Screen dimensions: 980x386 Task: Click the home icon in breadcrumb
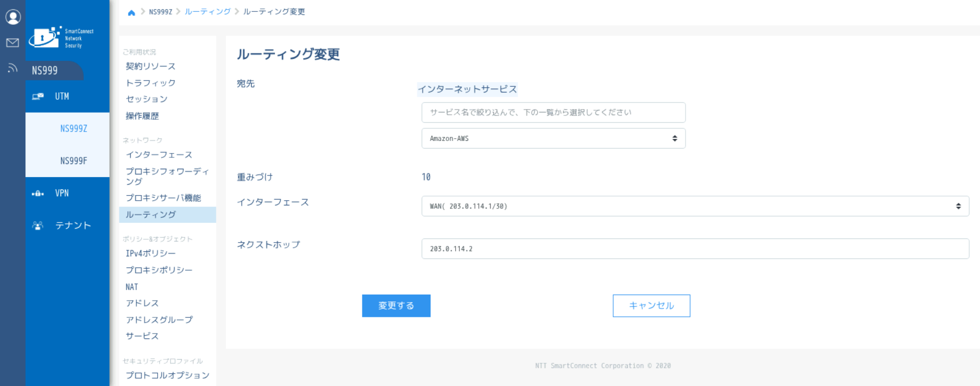(131, 12)
